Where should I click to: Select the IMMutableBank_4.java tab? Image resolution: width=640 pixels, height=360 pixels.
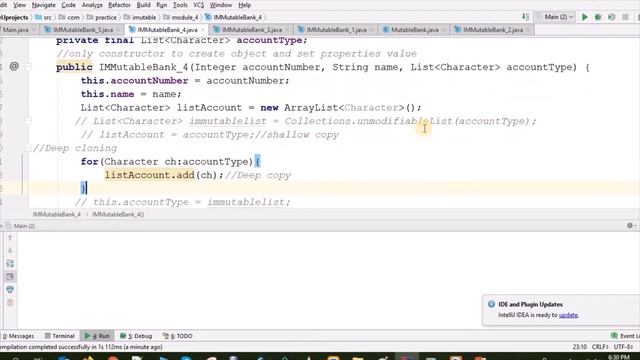pos(167,30)
